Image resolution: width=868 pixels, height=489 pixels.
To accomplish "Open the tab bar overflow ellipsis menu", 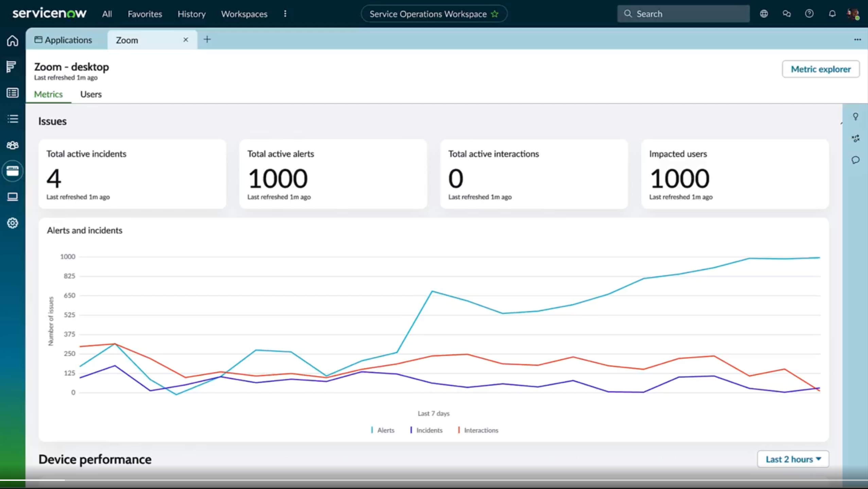I will pos(857,40).
